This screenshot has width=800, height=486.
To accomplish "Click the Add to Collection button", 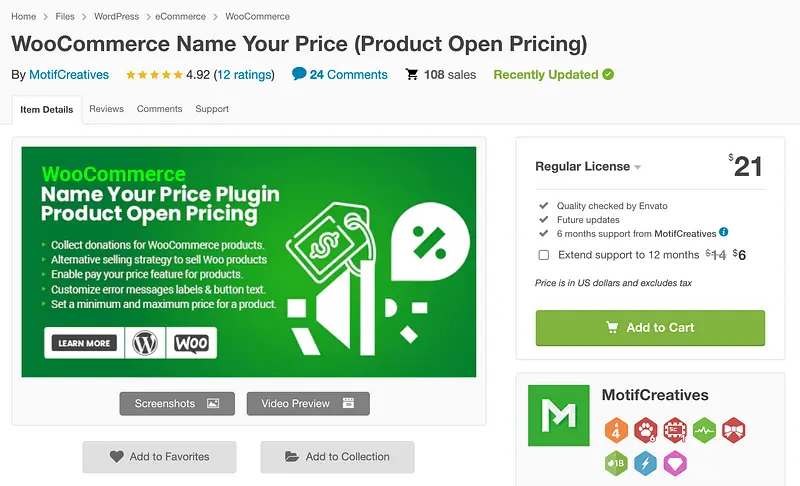I will (x=337, y=457).
